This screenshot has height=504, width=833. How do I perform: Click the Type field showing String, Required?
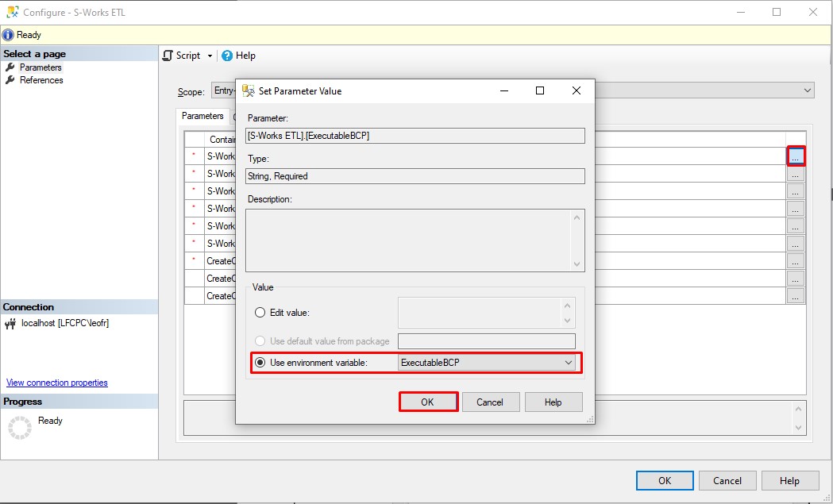(415, 175)
